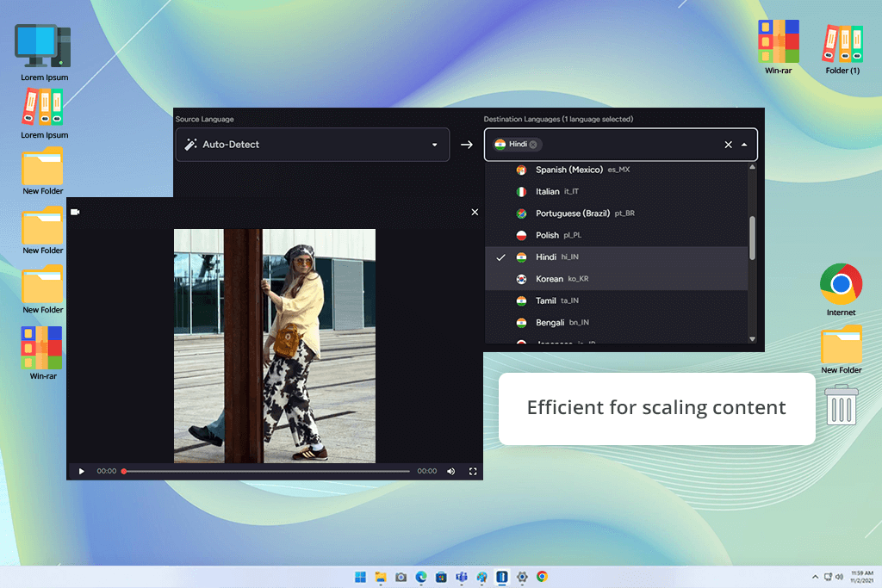The width and height of the screenshot is (882, 588).
Task: Collapse the Destination Languages dropdown arrow
Action: click(x=744, y=145)
